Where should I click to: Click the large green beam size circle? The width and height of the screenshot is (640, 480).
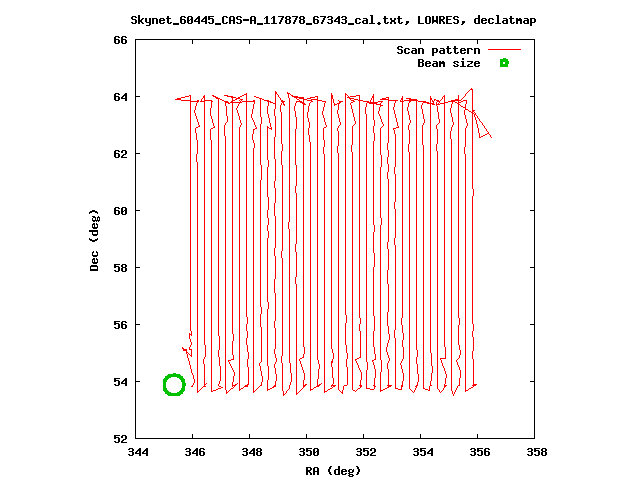click(x=174, y=384)
